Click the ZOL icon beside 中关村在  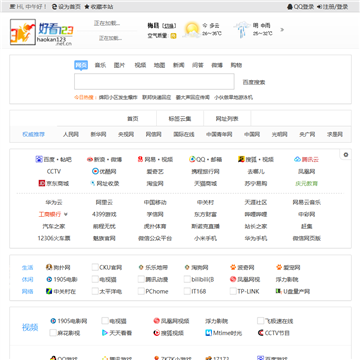(49, 291)
